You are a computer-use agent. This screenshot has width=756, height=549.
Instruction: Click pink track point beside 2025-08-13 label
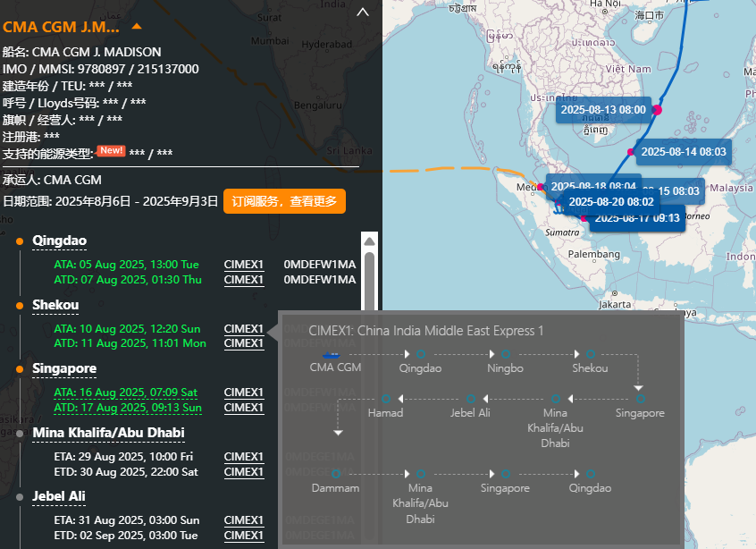[x=657, y=110]
